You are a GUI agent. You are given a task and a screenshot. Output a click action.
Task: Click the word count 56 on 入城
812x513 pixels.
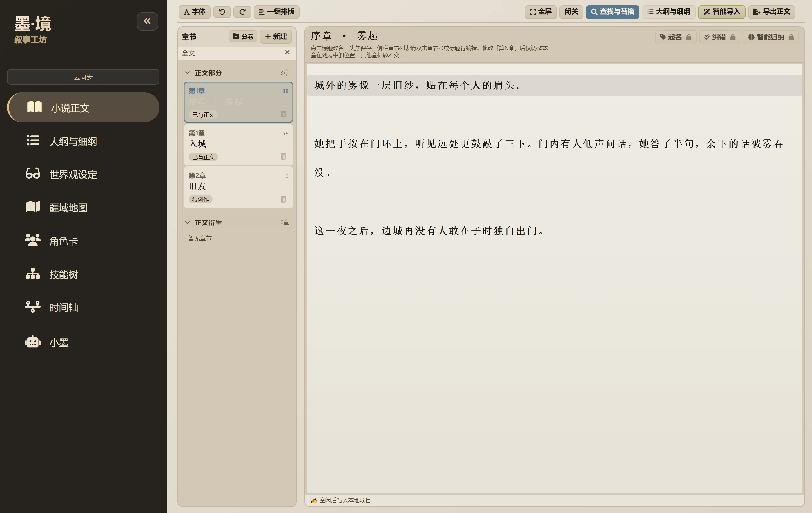pos(285,133)
